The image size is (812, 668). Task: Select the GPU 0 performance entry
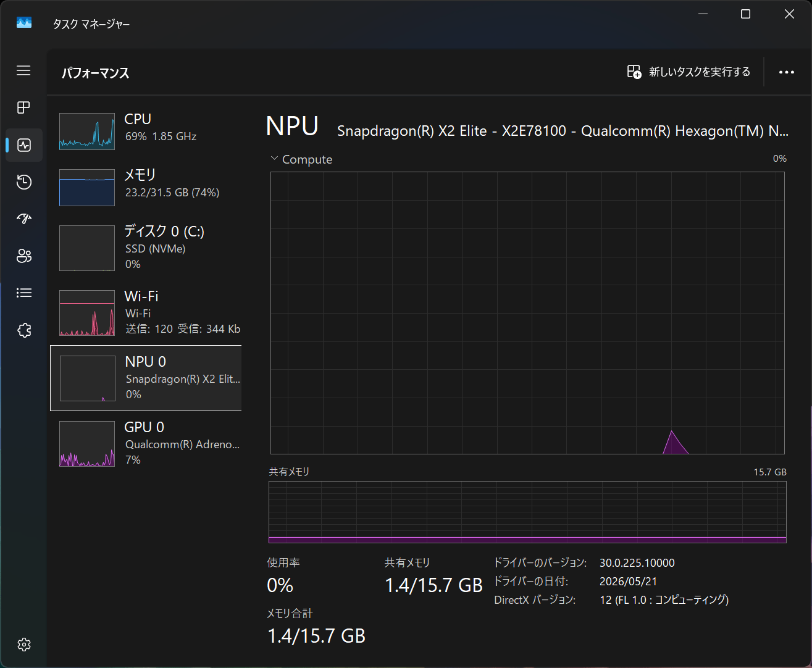pos(146,444)
